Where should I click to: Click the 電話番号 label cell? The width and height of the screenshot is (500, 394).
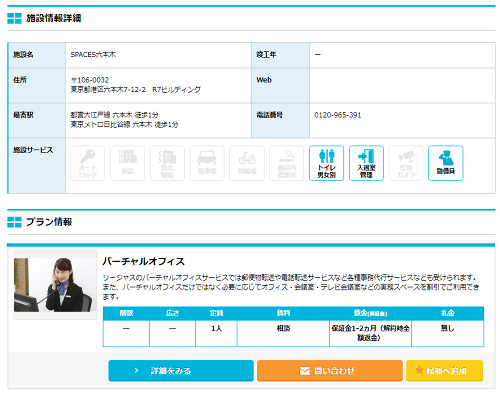coord(280,120)
